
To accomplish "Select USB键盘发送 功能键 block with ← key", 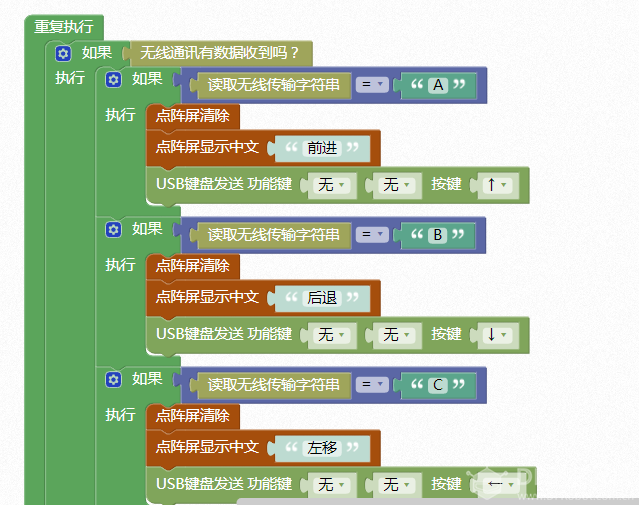I will point(224,484).
